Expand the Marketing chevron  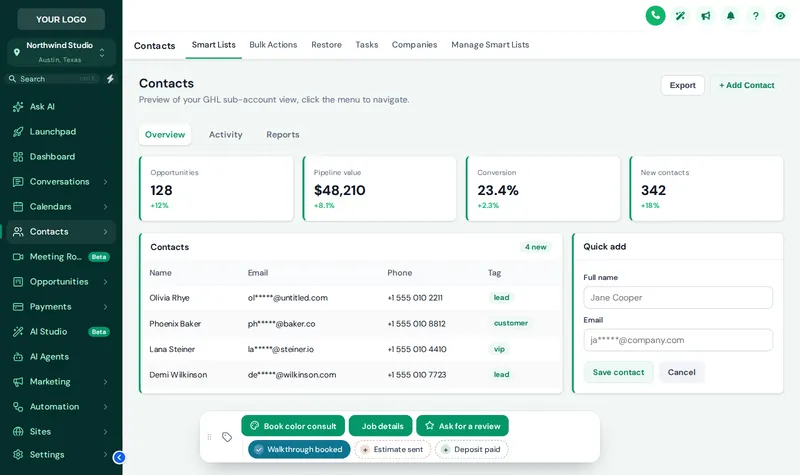coord(105,382)
